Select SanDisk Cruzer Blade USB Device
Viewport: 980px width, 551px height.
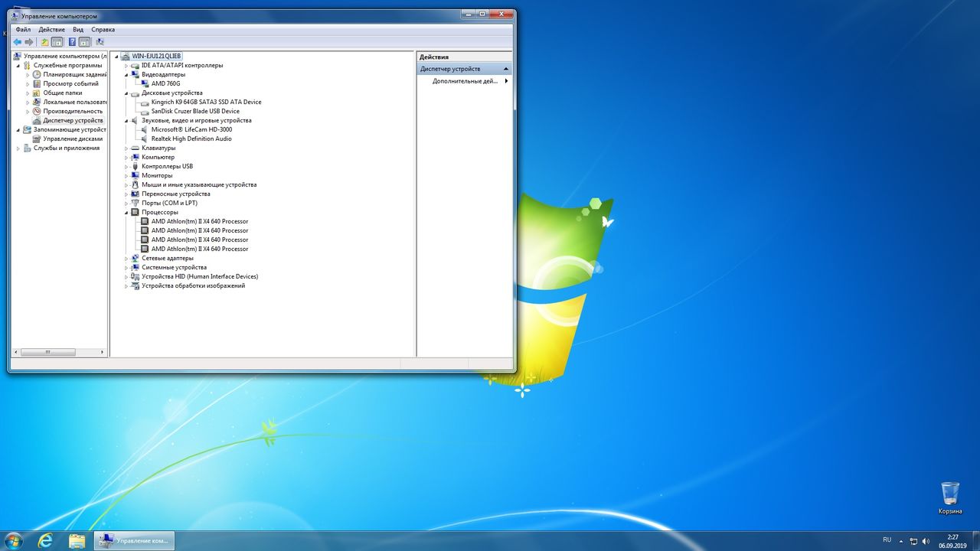(x=195, y=111)
